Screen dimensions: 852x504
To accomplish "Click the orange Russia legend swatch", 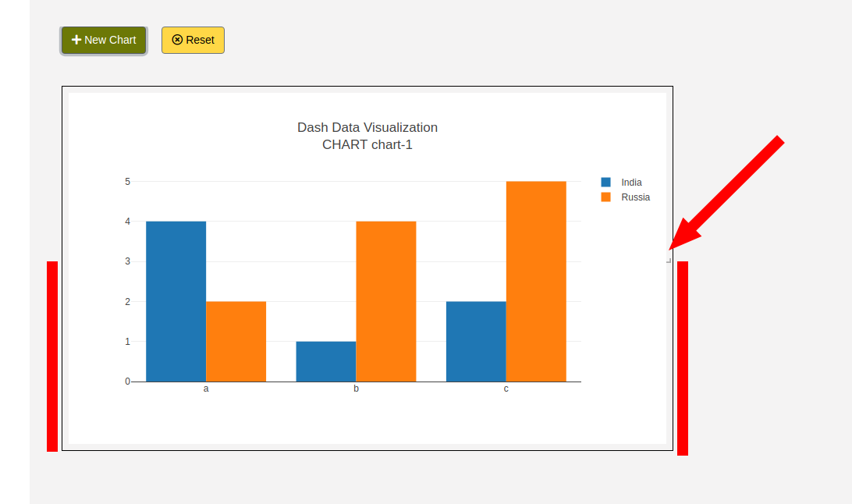I will click(606, 197).
